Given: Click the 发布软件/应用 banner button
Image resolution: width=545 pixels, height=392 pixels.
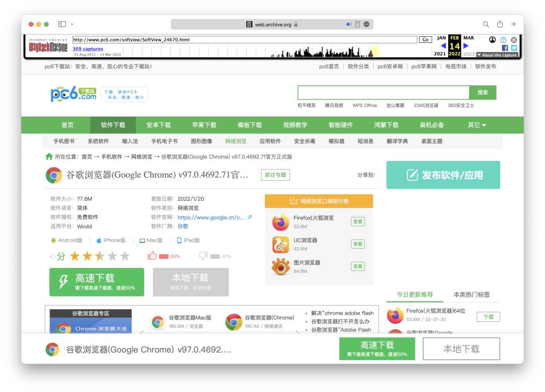Looking at the screenshot, I should tap(443, 175).
